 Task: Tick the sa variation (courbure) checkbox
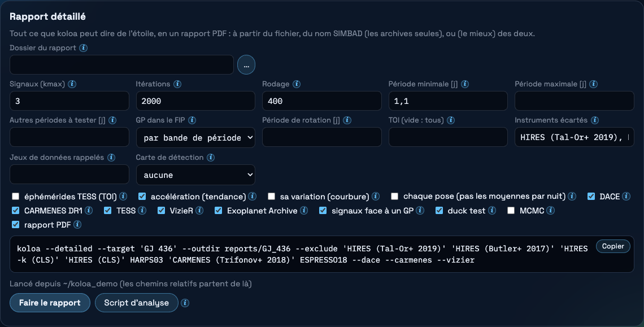pos(272,197)
